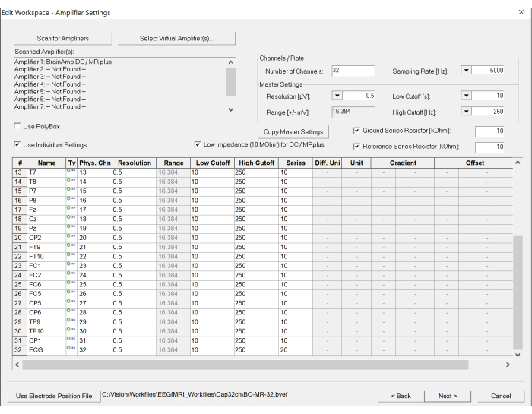Toggle Low Impedance for DC/MRplus checkbox
Viewport: 532px width, 414px height.
(198, 145)
